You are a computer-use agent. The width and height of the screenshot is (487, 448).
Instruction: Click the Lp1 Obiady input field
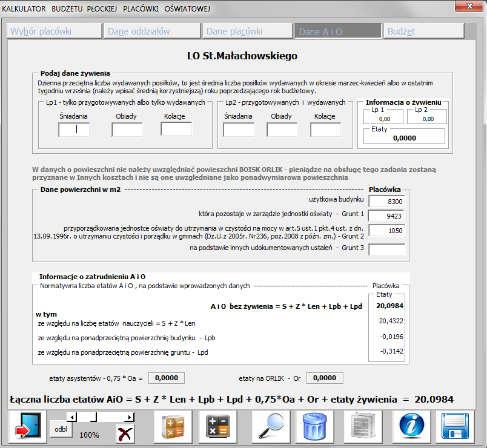(127, 130)
